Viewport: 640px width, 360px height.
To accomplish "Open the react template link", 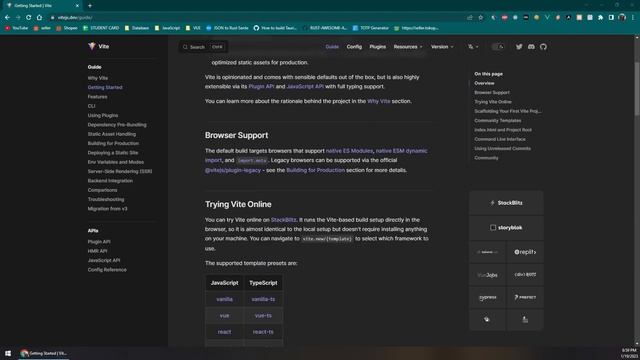I will [x=224, y=332].
